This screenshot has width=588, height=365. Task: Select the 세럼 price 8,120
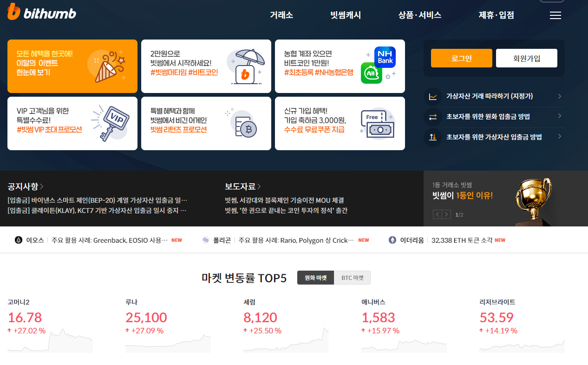(x=260, y=318)
